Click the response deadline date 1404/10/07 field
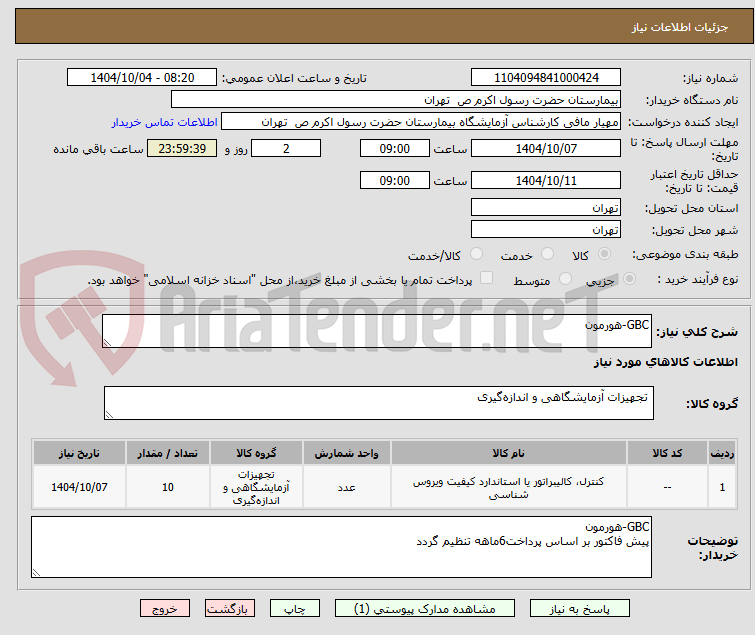 [x=546, y=148]
